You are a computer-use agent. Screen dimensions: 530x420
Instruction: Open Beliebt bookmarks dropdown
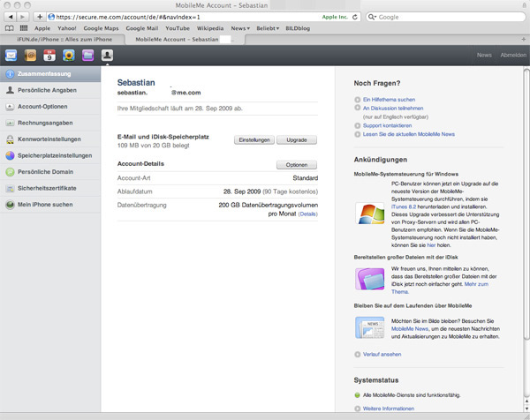[x=268, y=28]
